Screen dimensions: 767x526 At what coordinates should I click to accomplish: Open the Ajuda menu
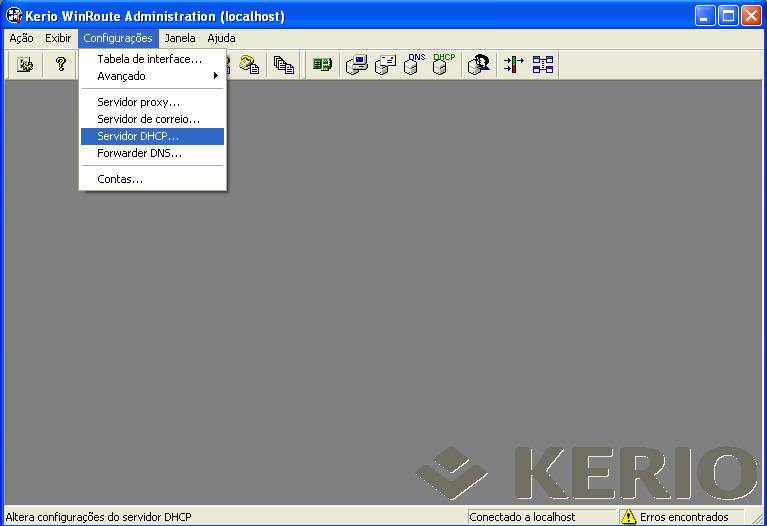coord(221,38)
